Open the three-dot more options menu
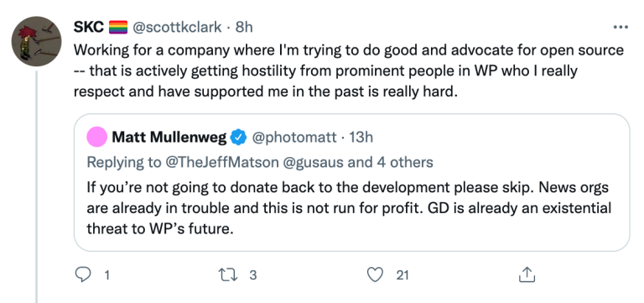The height and width of the screenshot is (303, 644). pyautogui.click(x=621, y=28)
